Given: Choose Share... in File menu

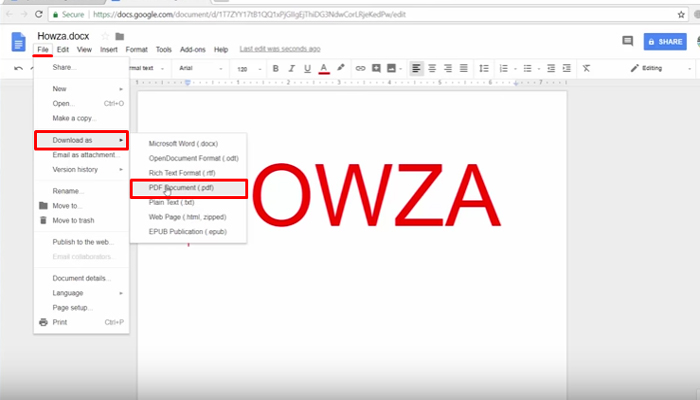Looking at the screenshot, I should click(81, 67).
